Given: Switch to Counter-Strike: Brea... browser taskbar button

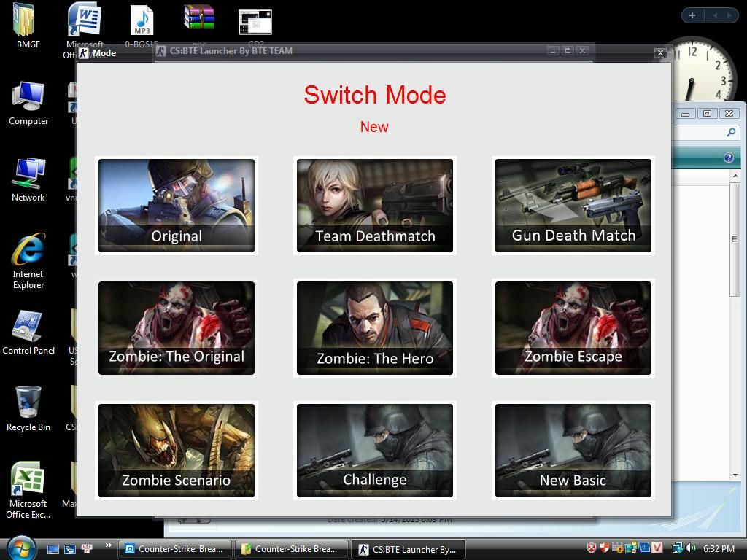Looking at the screenshot, I should point(174,549).
